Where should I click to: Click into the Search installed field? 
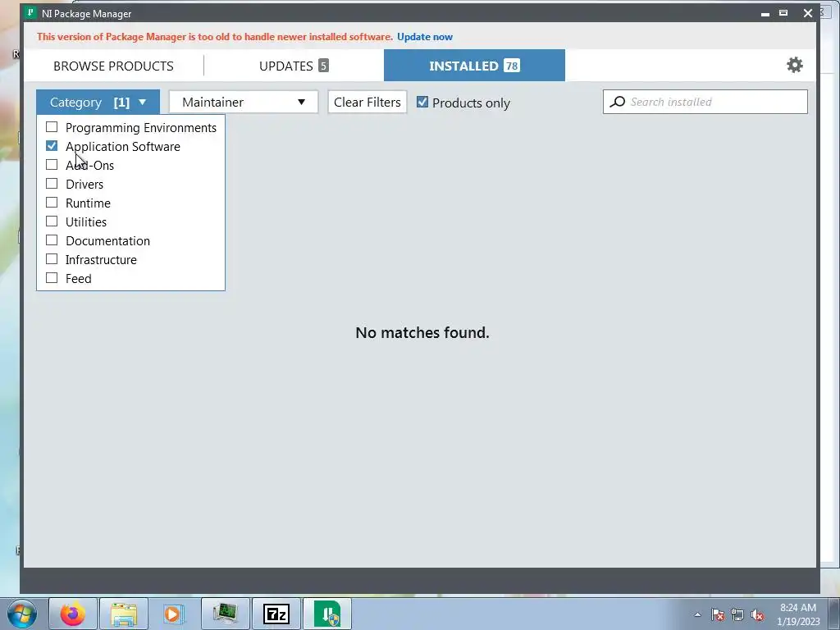pos(705,102)
